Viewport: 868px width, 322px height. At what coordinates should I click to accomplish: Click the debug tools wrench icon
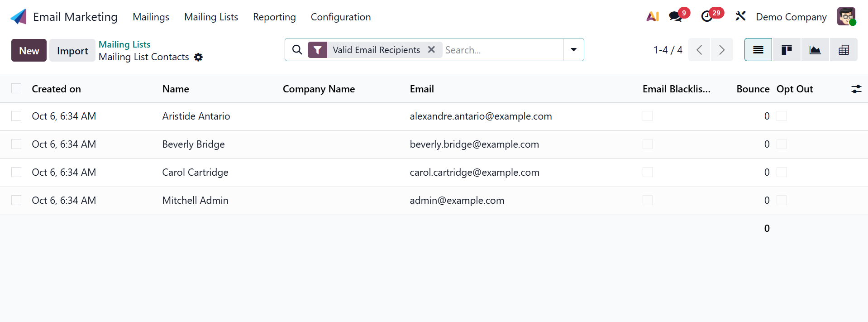coord(740,17)
